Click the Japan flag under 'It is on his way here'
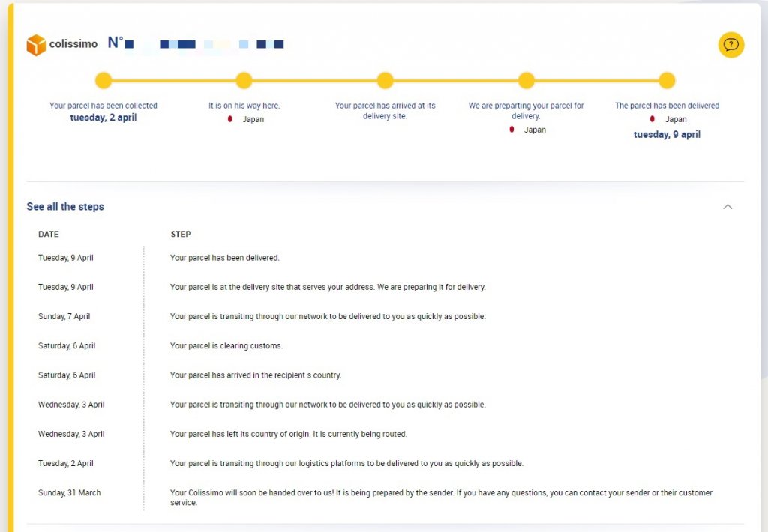 (230, 119)
